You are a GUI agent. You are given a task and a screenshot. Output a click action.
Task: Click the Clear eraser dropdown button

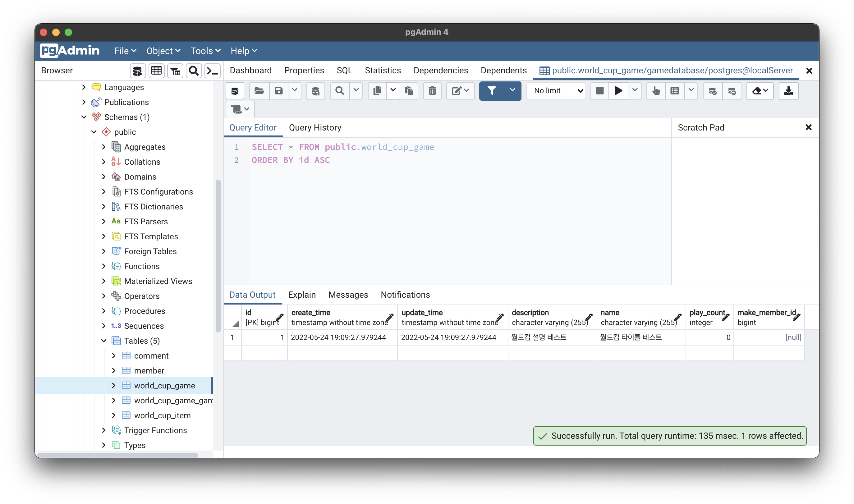pyautogui.click(x=760, y=91)
